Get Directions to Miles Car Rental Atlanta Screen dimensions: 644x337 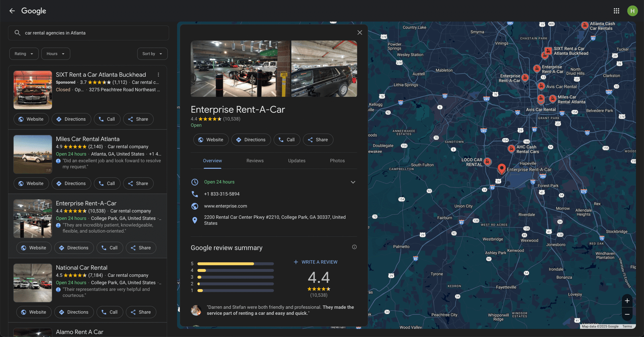tap(71, 183)
